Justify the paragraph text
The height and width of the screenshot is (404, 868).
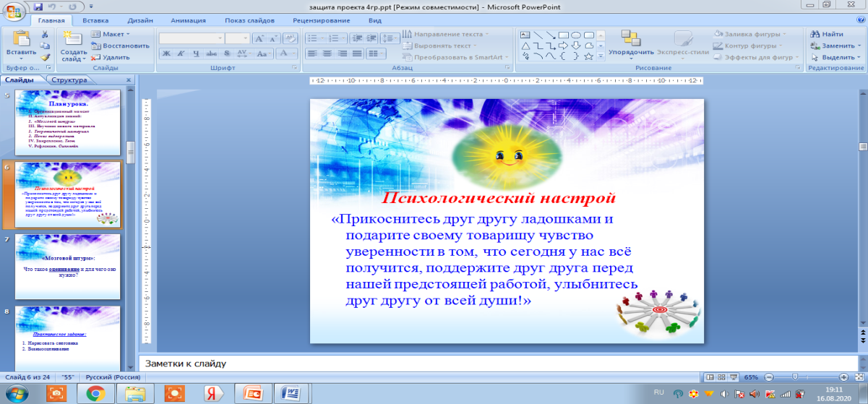(356, 53)
